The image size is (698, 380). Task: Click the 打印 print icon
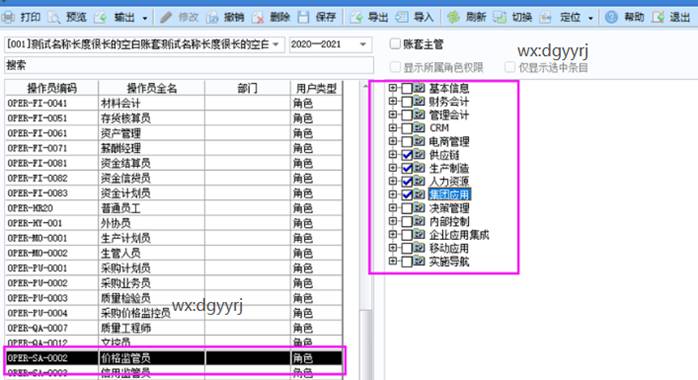8,17
